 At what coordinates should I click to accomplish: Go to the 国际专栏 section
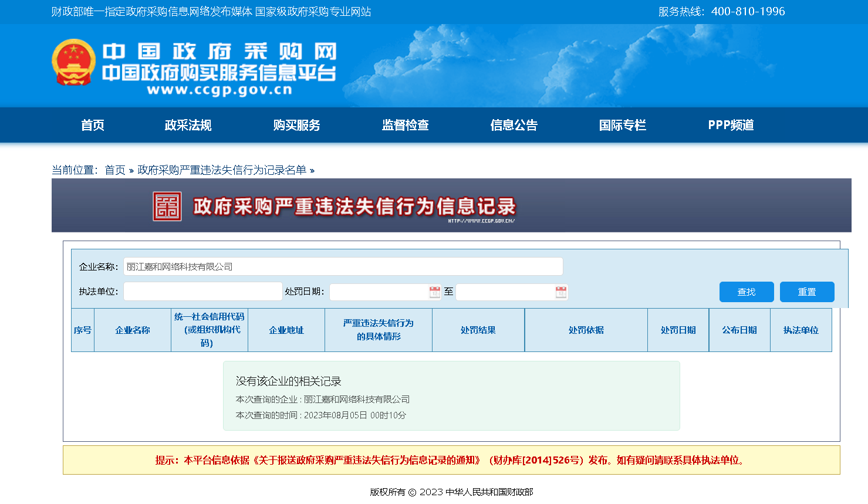(622, 125)
